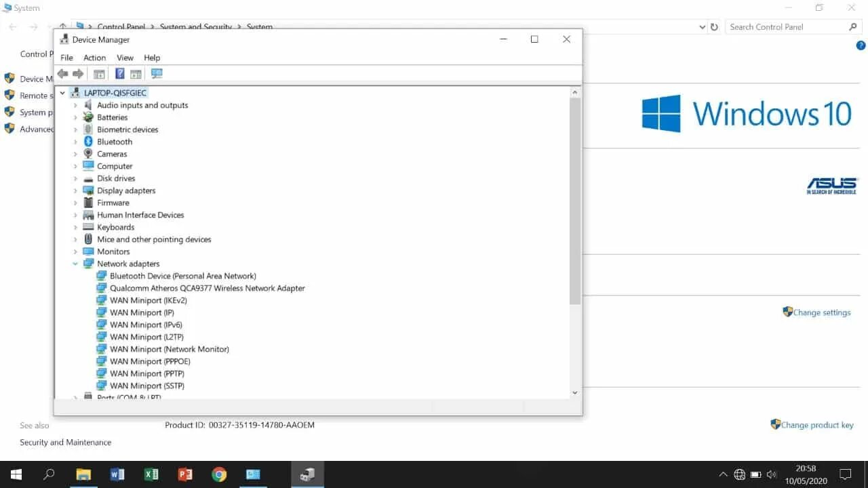This screenshot has height=488, width=868.
Task: Open Security and Maintenance link
Action: click(x=65, y=442)
